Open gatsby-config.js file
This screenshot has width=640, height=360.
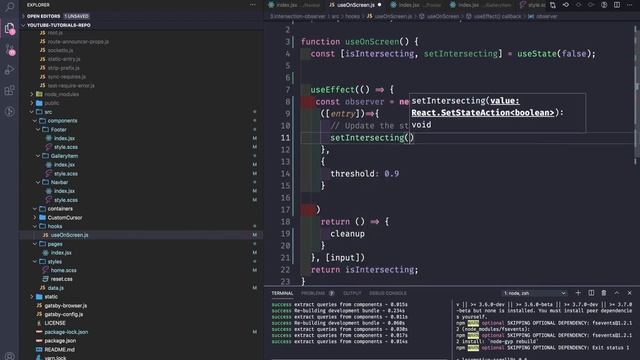[64, 314]
